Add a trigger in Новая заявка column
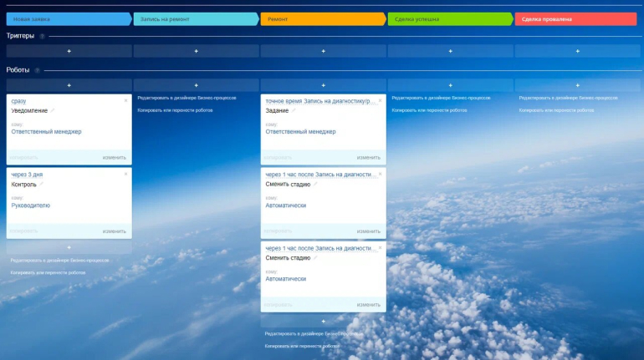This screenshot has height=360, width=644. tap(69, 51)
